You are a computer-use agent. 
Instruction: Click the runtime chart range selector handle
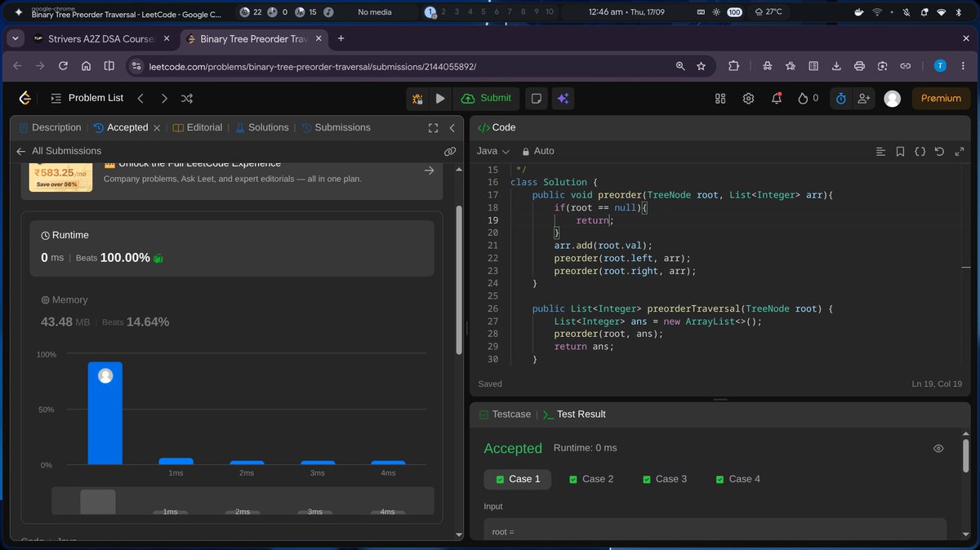(x=98, y=501)
